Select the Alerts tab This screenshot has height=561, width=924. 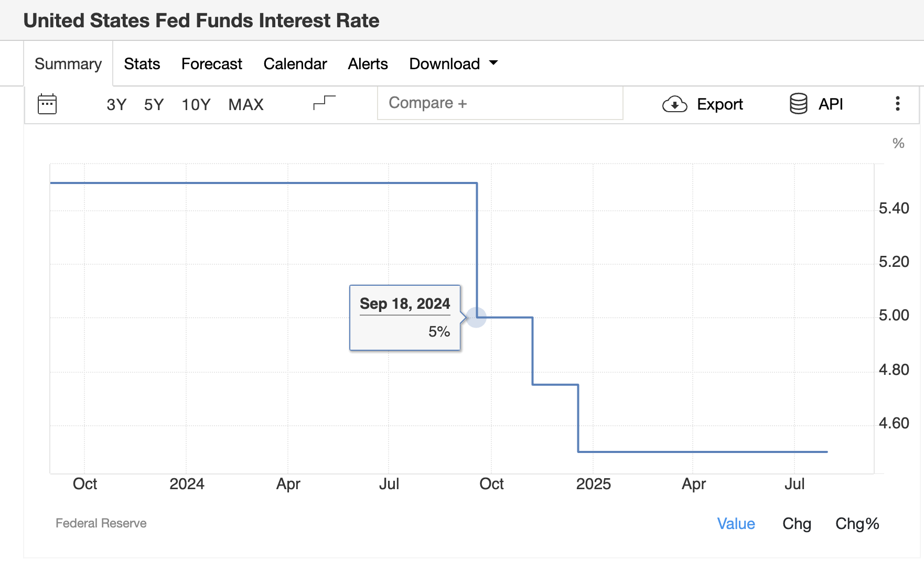(368, 64)
